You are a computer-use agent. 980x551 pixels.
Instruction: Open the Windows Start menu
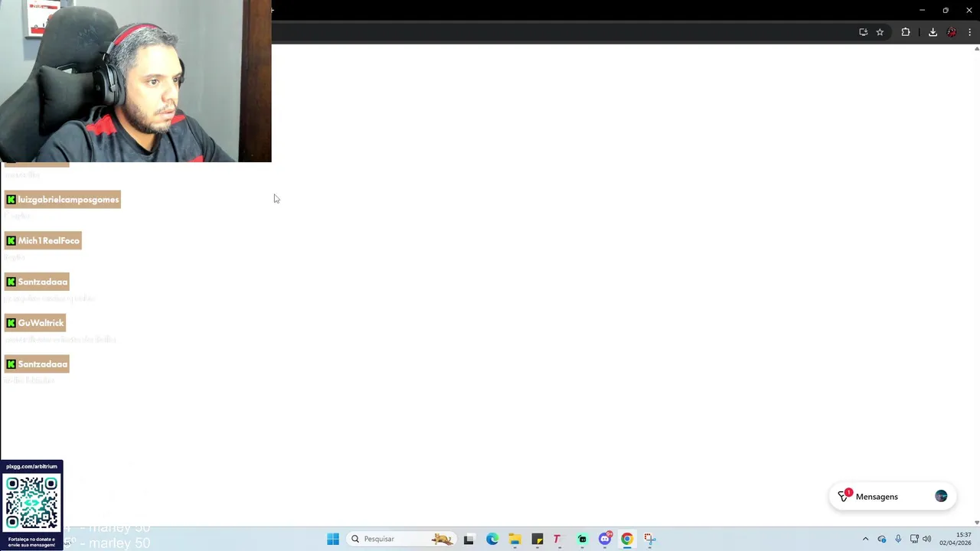[333, 539]
